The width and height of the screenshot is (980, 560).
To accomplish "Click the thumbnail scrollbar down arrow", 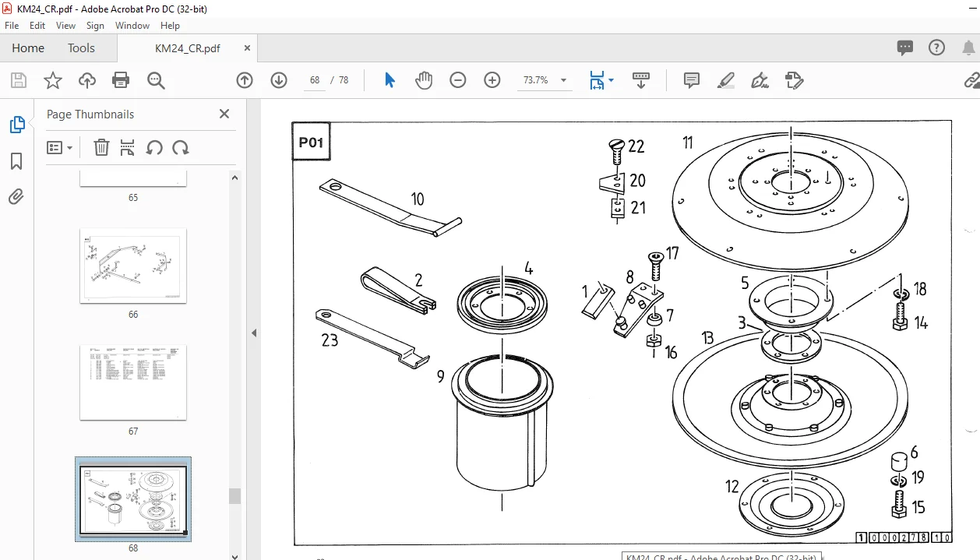I will (x=234, y=555).
